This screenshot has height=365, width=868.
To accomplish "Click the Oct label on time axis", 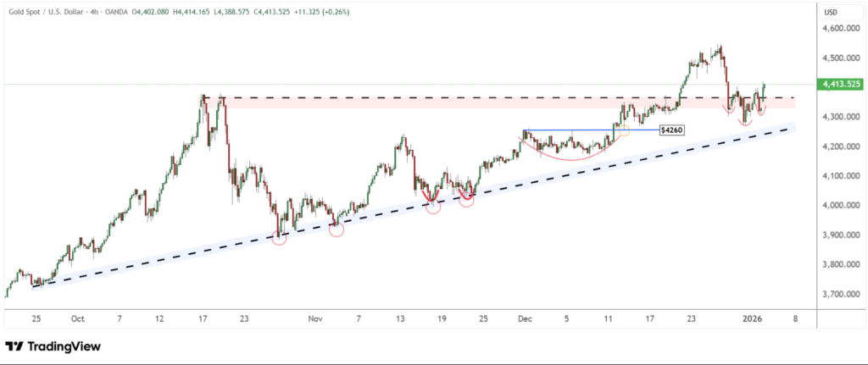I will 78,318.
